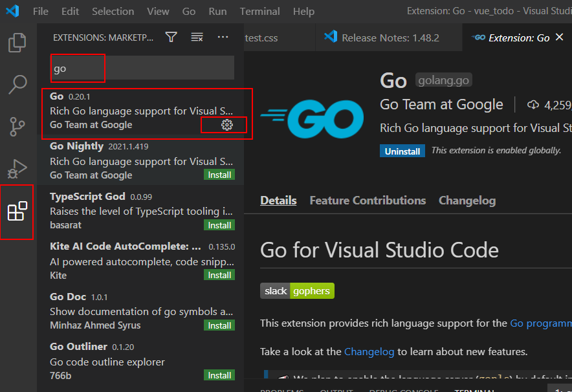572x392 pixels.
Task: Click the download count cloud icon
Action: pyautogui.click(x=533, y=105)
